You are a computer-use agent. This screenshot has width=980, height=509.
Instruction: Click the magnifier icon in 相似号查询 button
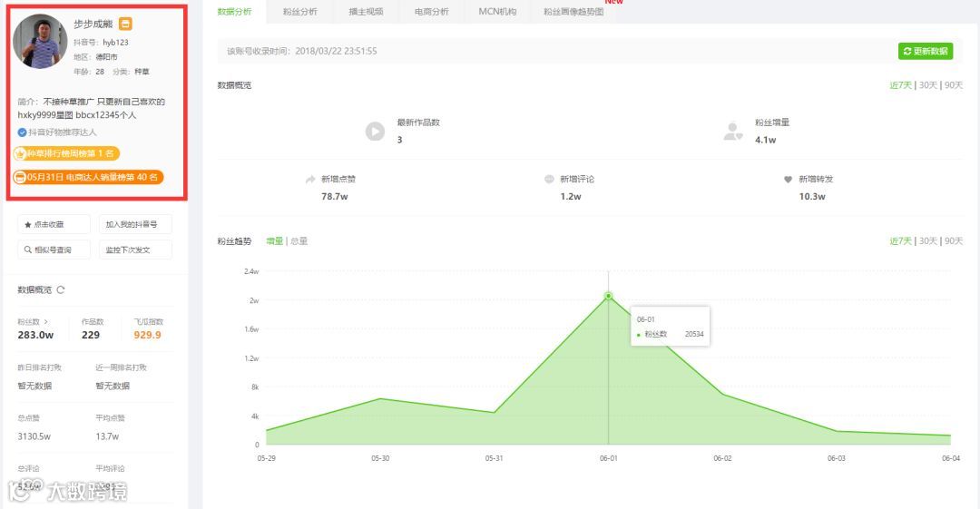pos(27,250)
